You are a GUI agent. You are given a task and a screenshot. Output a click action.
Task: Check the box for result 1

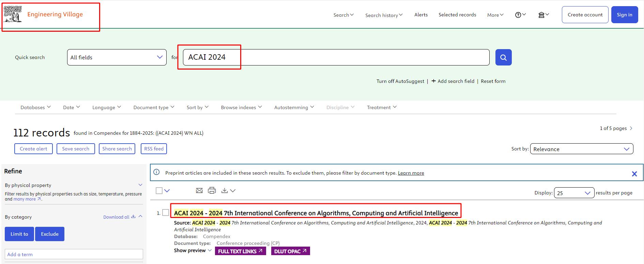coord(166,212)
